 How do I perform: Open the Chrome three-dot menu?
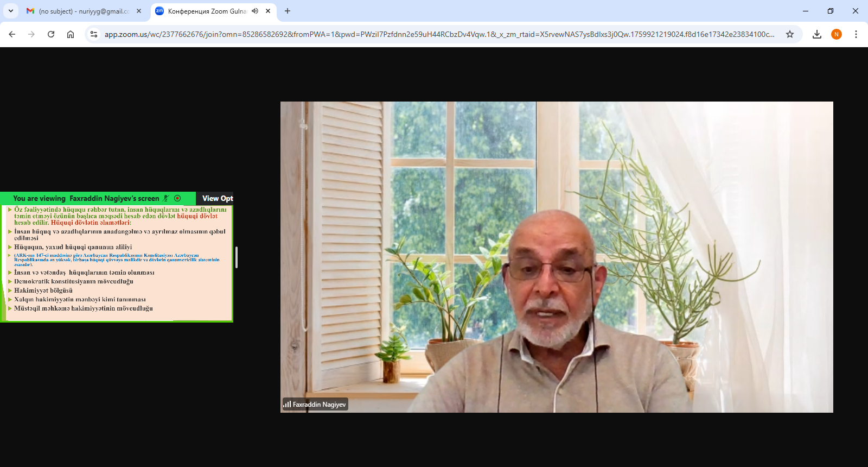[x=856, y=34]
